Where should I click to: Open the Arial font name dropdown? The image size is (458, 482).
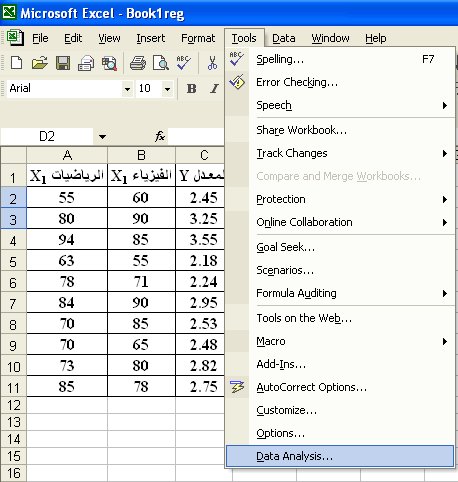(127, 89)
